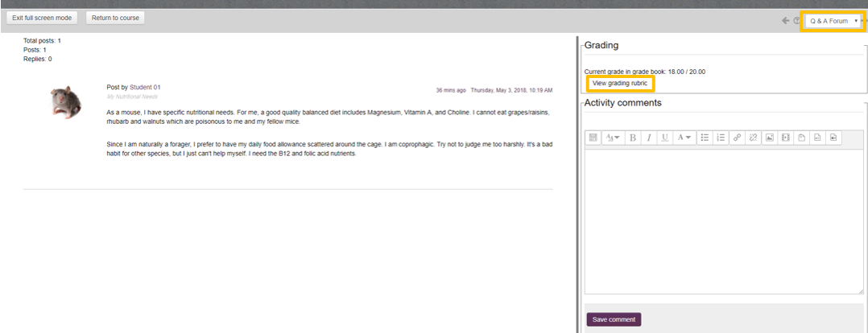Click the Return to course button
Image resolution: width=868 pixels, height=333 pixels.
(115, 18)
